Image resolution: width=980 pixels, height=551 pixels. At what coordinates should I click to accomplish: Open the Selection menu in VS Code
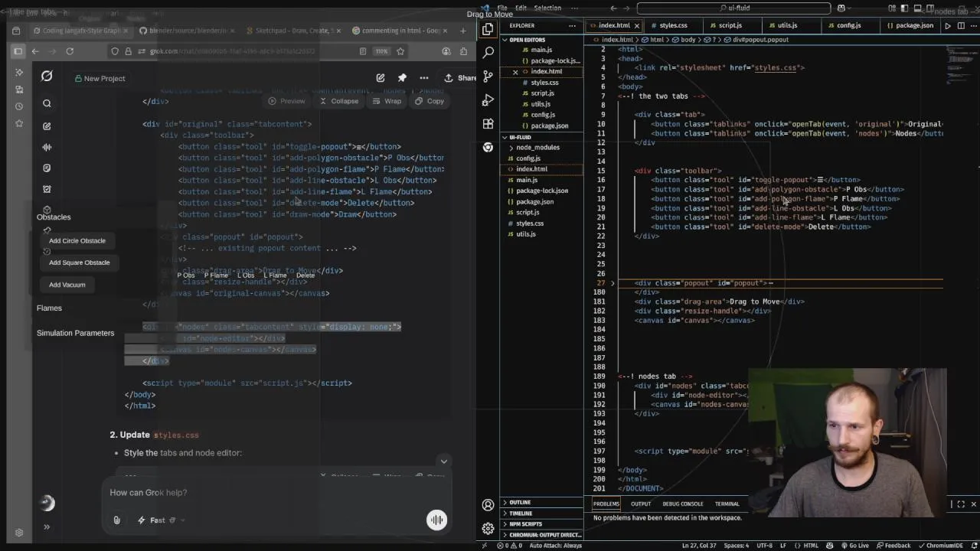tap(547, 8)
